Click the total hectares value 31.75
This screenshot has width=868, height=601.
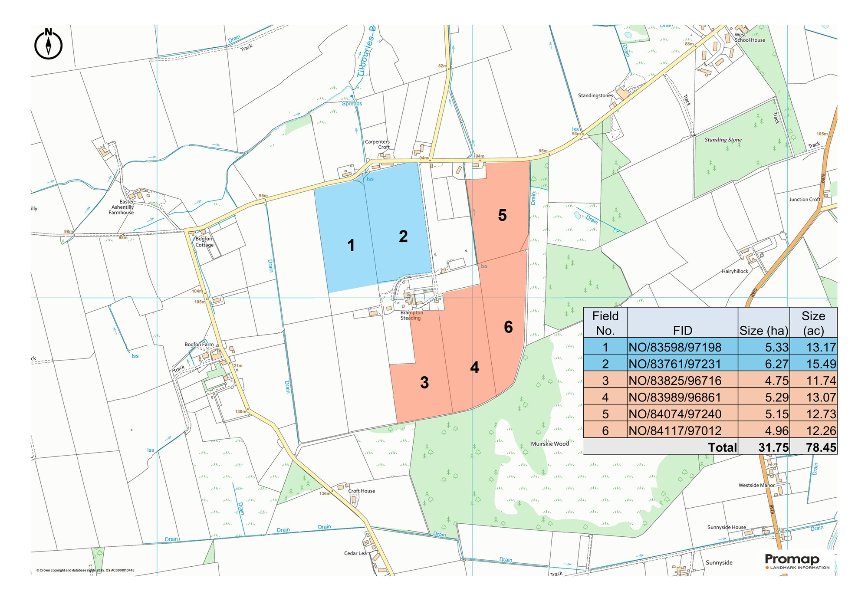coord(773,447)
